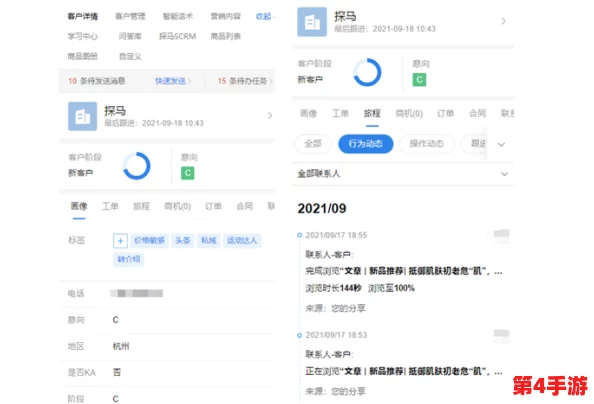
Task: Open the 工单 tab on the 旅程 screen
Action: pyautogui.click(x=340, y=113)
